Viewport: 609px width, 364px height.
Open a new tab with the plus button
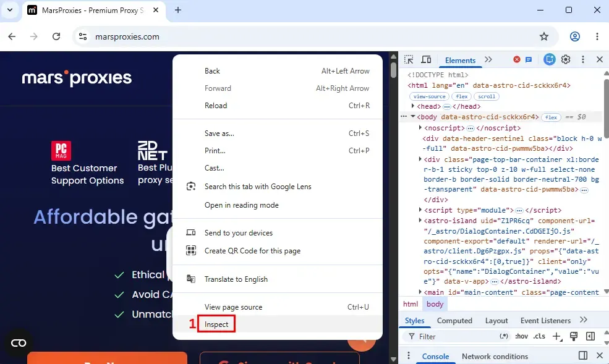click(178, 10)
